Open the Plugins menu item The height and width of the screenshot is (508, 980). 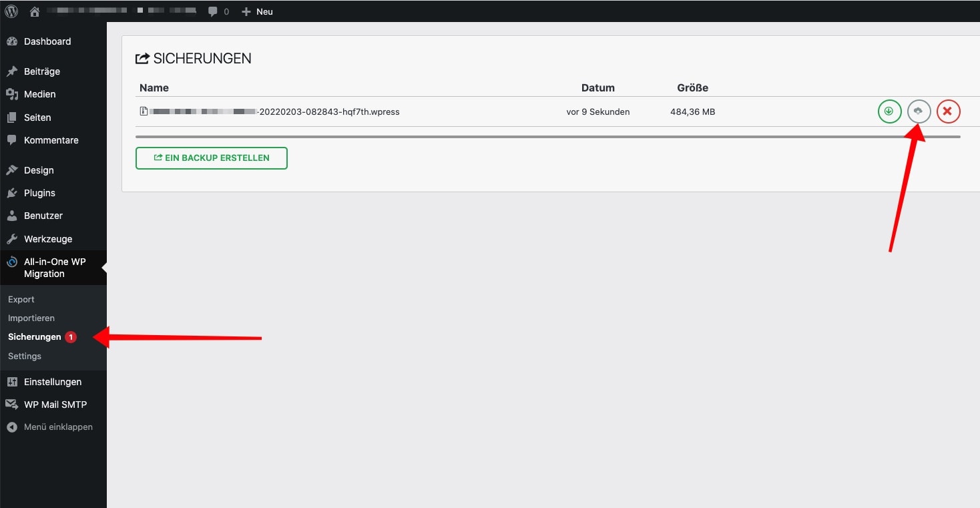(39, 193)
